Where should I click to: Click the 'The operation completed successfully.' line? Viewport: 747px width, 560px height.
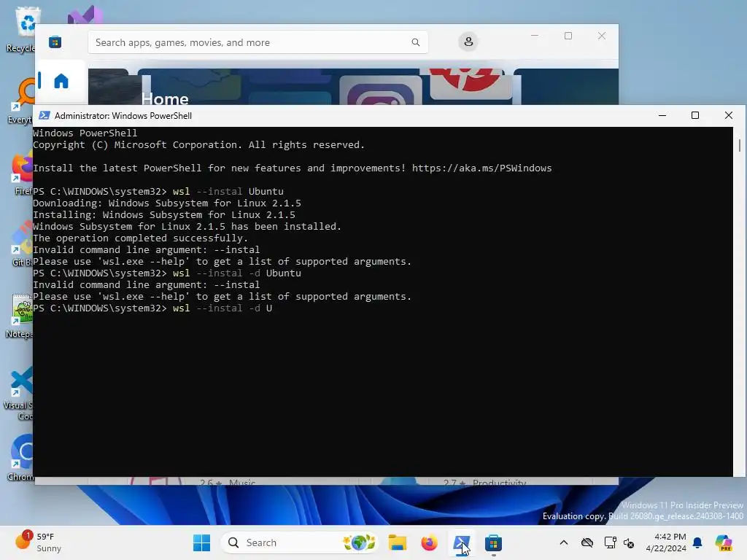(x=140, y=238)
